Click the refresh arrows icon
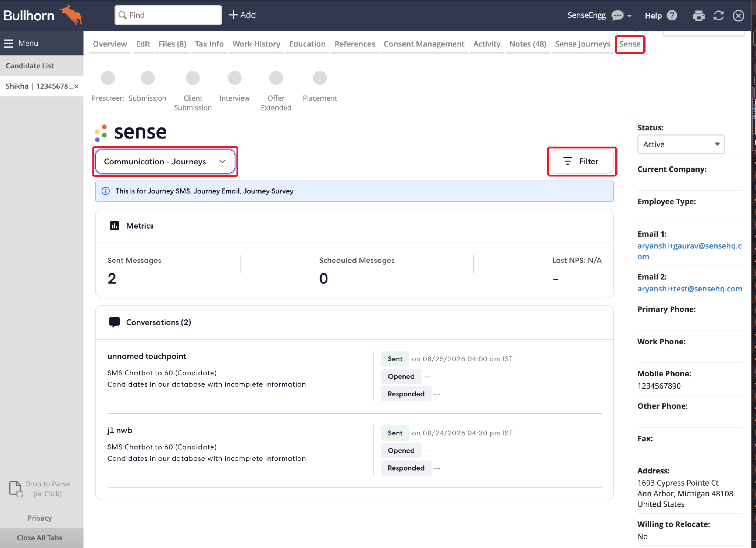This screenshot has height=548, width=756. click(x=718, y=16)
